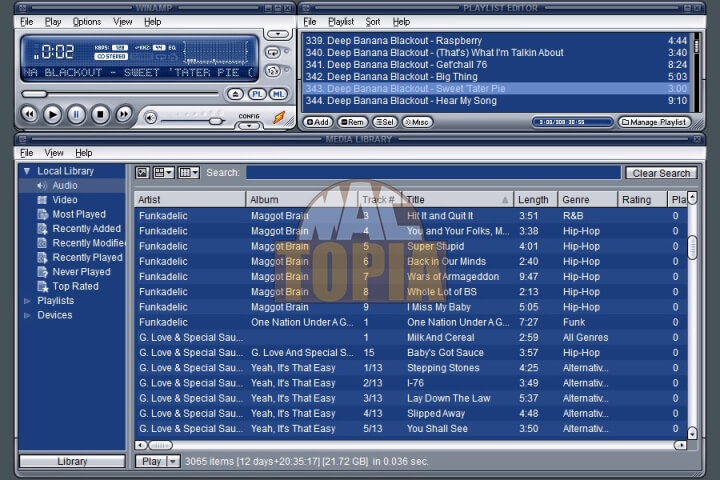Open Playlist Editor Sort menu
Image resolution: width=720 pixels, height=480 pixels.
click(372, 22)
